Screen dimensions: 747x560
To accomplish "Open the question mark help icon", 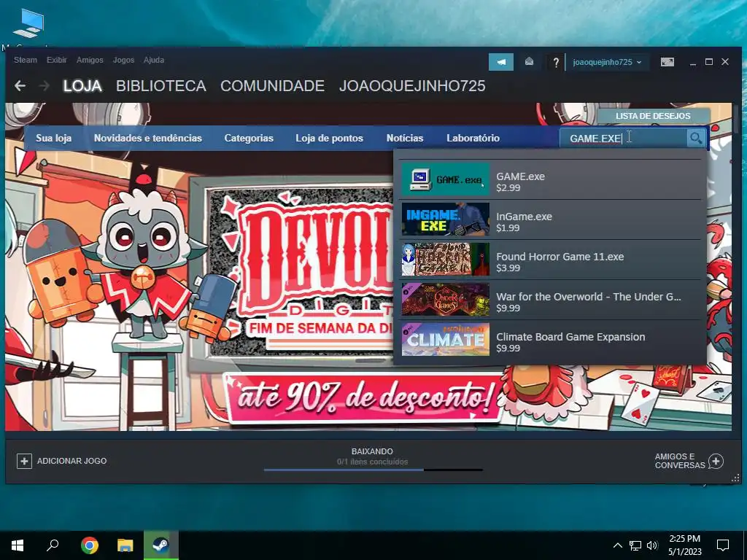I will click(x=555, y=62).
